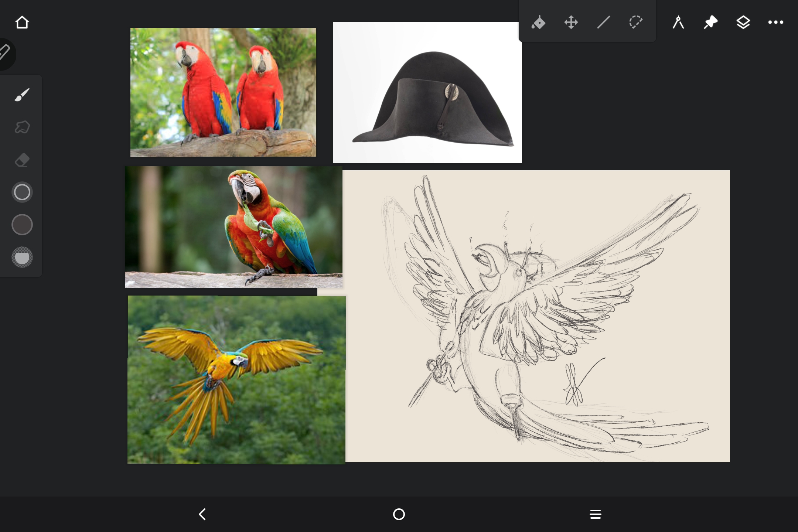The width and height of the screenshot is (798, 532).
Task: Select the eraser tool
Action: [22, 160]
